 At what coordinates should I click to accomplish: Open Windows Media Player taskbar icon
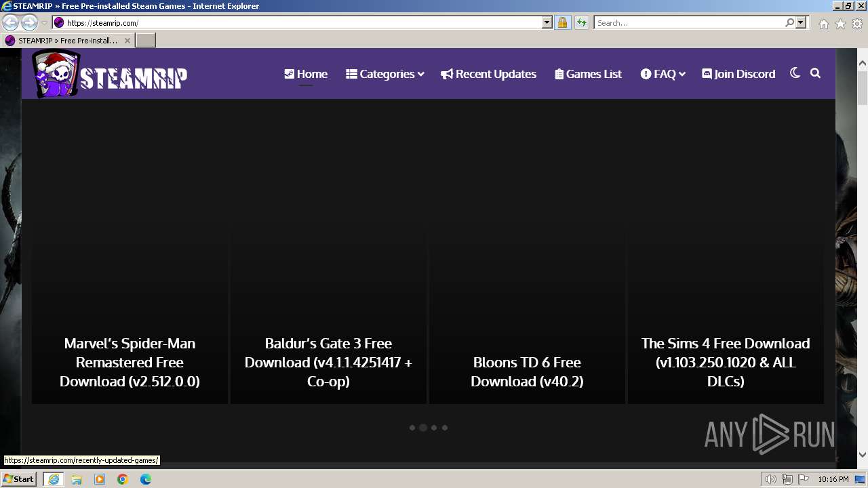(100, 479)
